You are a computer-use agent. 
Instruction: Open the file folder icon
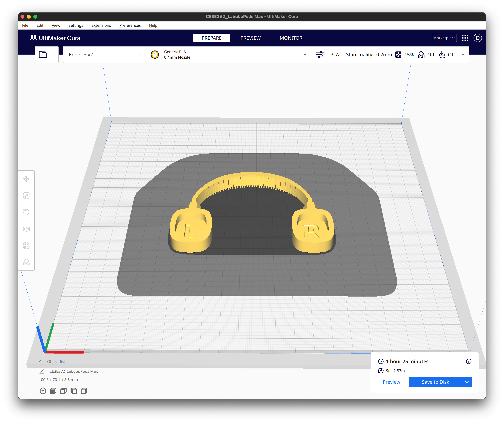pos(43,55)
